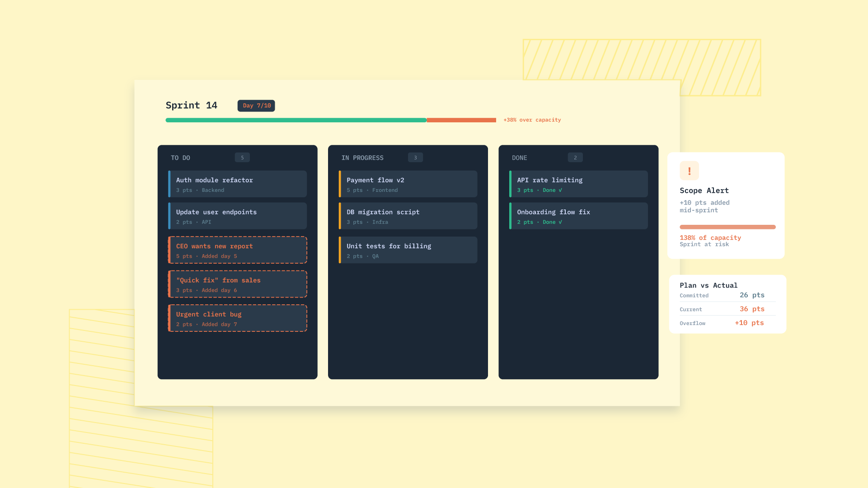Click the IN PROGRESS column header
Viewport: 868px width, 488px height.
pos(362,158)
